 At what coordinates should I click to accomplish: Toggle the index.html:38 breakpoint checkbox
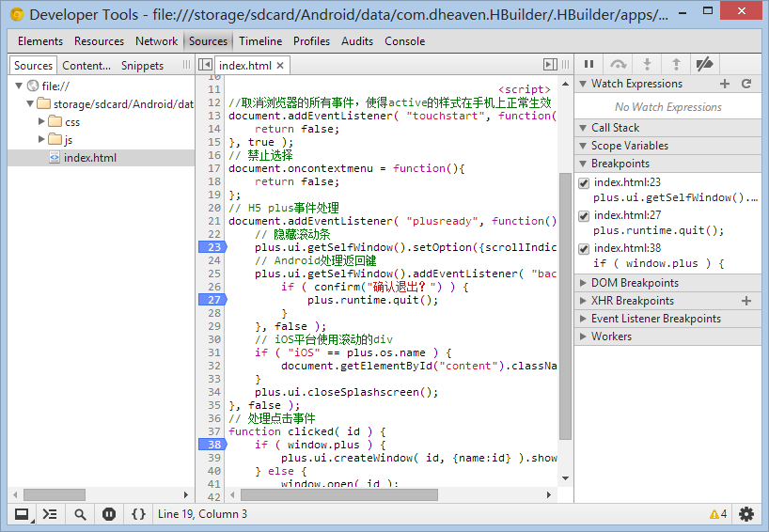coord(584,249)
